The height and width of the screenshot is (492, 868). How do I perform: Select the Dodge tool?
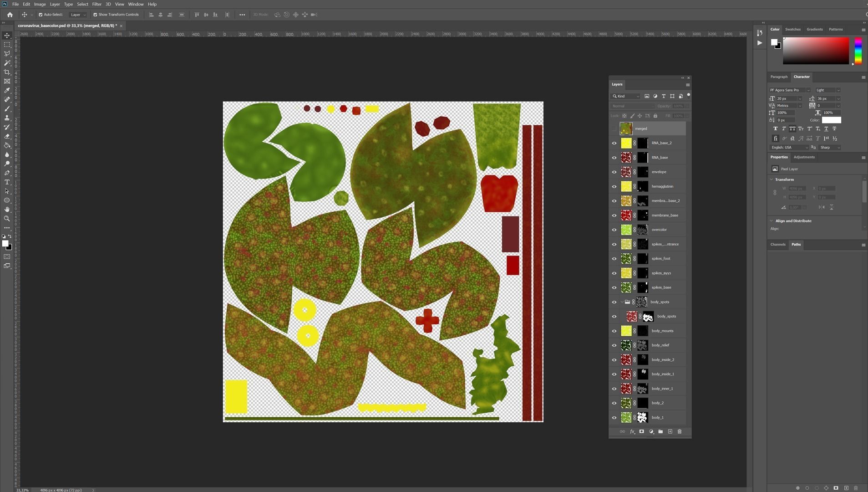[x=7, y=164]
